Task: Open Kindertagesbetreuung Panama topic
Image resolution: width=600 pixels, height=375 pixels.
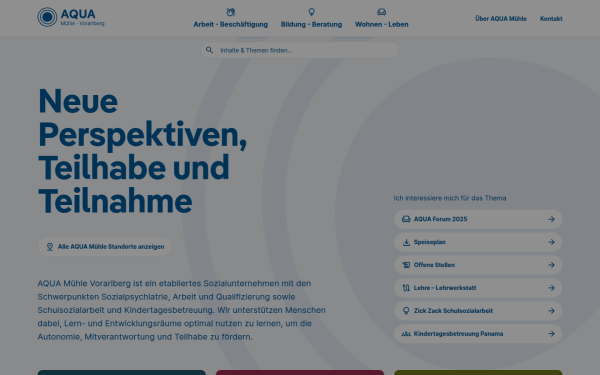Action: click(x=478, y=334)
